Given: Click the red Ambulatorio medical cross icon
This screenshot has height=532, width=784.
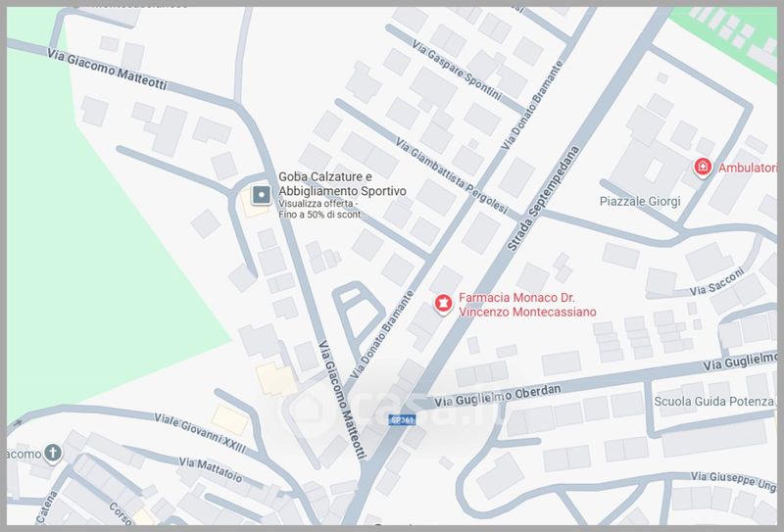Looking at the screenshot, I should click(x=703, y=169).
